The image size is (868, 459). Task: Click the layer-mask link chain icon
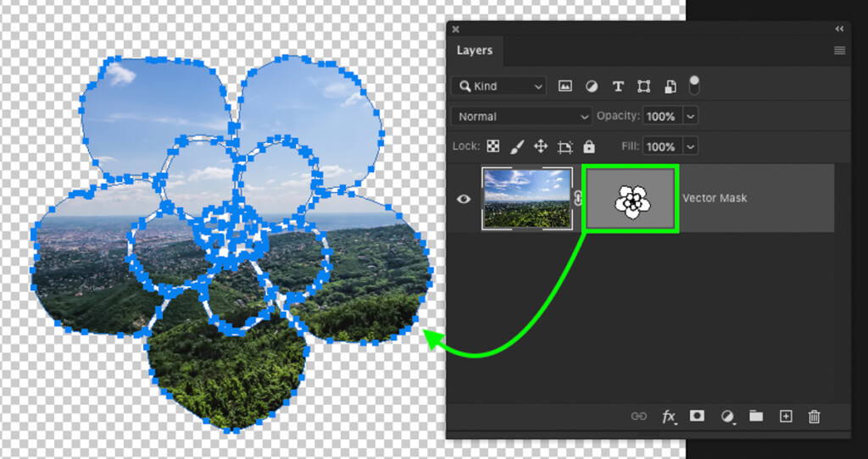[x=578, y=198]
